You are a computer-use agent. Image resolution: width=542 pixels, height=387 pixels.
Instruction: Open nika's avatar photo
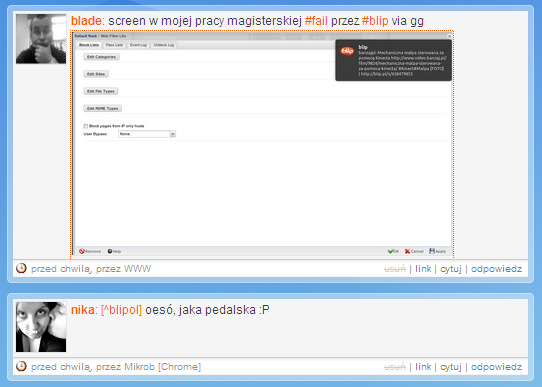click(x=41, y=327)
